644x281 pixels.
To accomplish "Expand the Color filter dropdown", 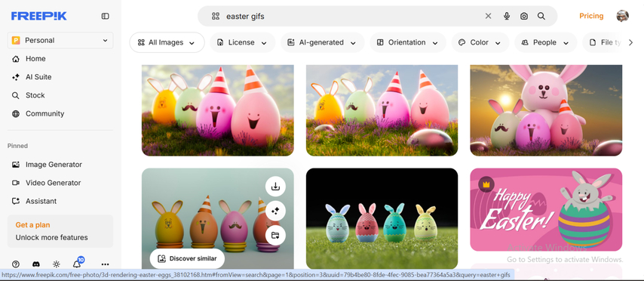I will click(480, 42).
